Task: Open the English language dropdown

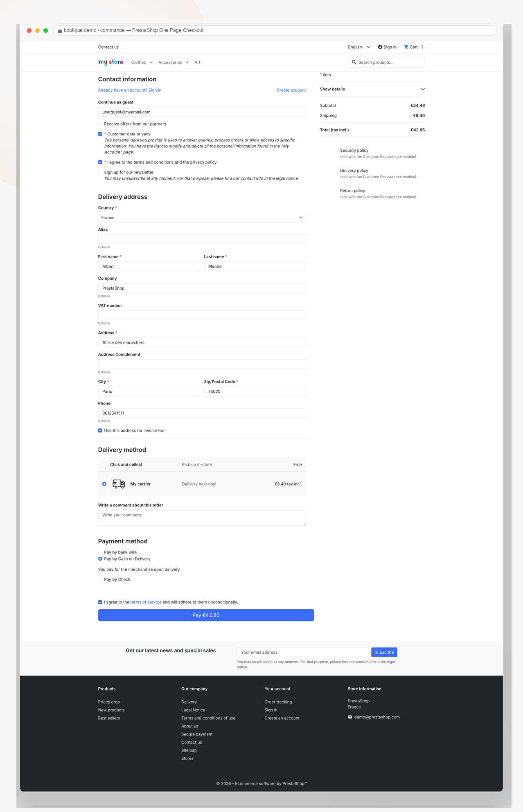Action: 359,47
